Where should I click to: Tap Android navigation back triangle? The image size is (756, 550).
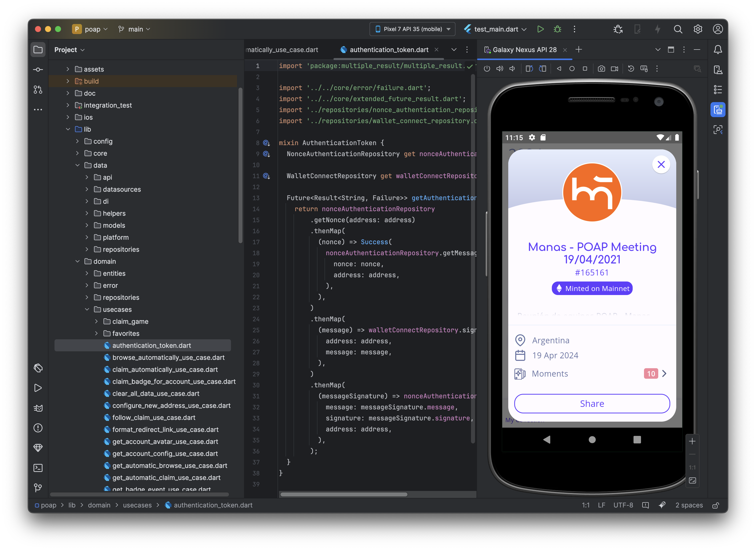click(547, 440)
